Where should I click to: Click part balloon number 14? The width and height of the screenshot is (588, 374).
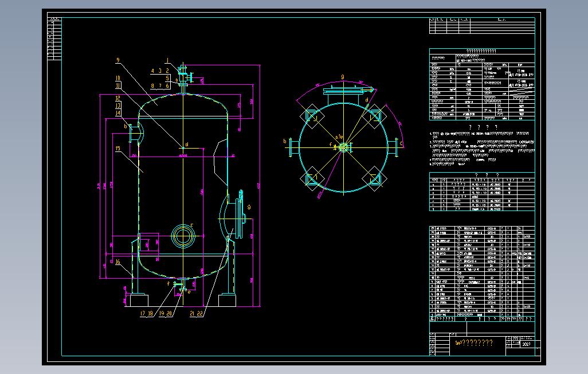pos(117,112)
